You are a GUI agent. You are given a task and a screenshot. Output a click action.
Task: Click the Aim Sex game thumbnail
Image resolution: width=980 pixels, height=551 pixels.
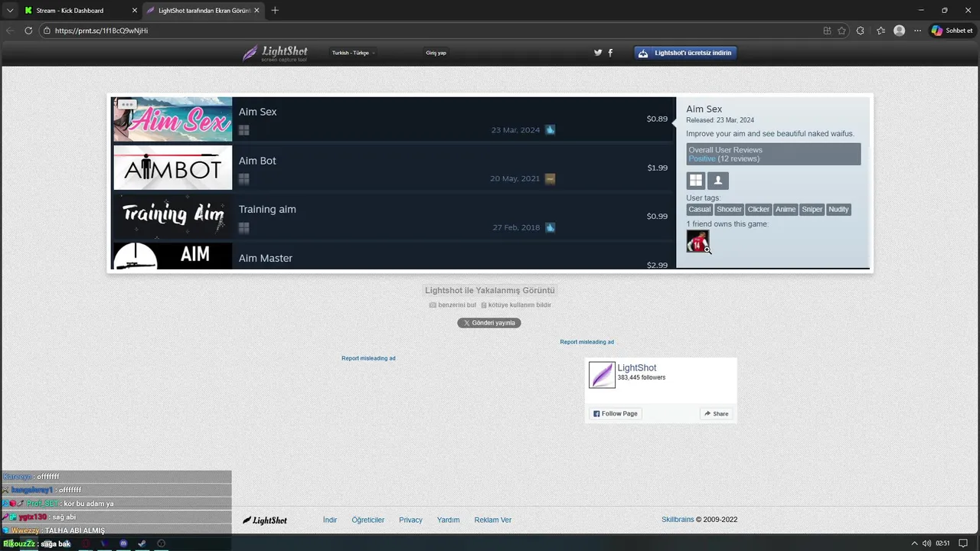pyautogui.click(x=173, y=119)
